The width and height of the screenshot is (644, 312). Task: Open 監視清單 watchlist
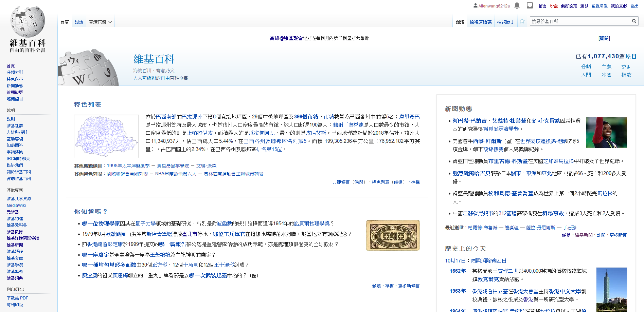point(600,6)
